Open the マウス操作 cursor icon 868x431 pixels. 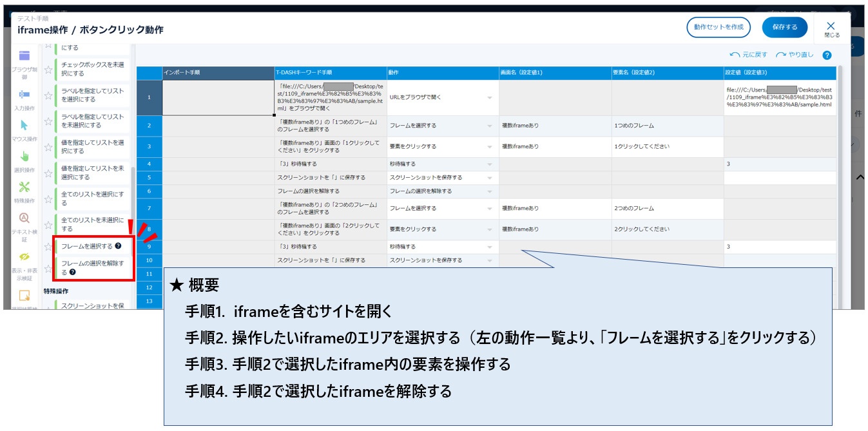pyautogui.click(x=24, y=126)
